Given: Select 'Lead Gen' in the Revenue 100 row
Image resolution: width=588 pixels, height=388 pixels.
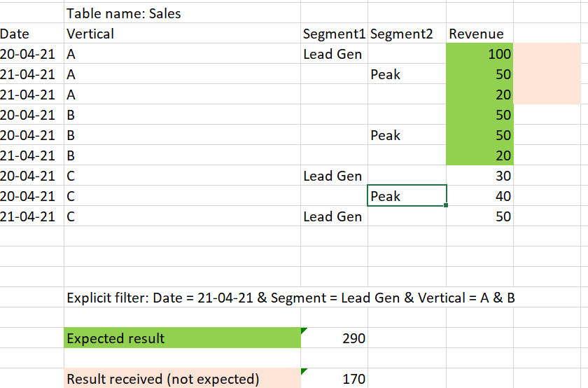Looking at the screenshot, I should (x=334, y=54).
